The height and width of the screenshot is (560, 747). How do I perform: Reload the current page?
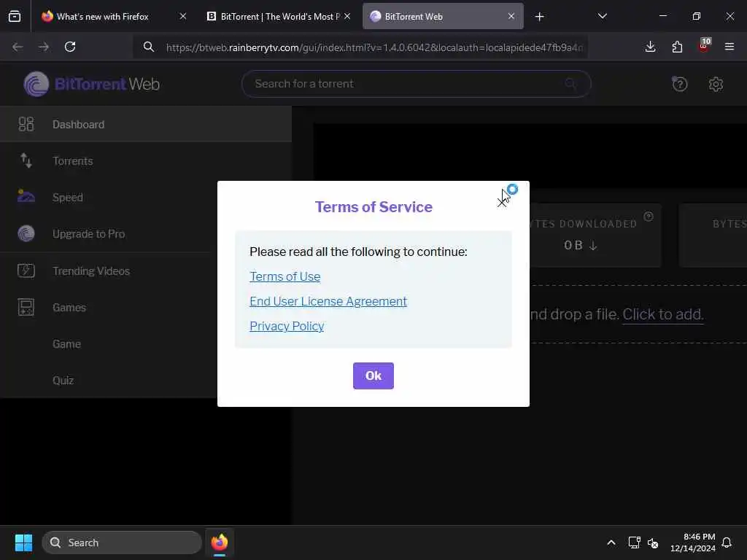70,47
